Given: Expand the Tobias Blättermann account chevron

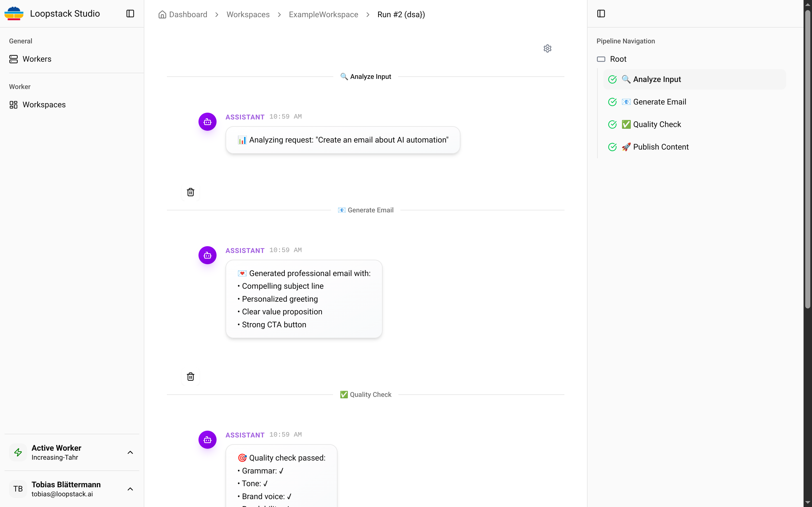Looking at the screenshot, I should [130, 489].
